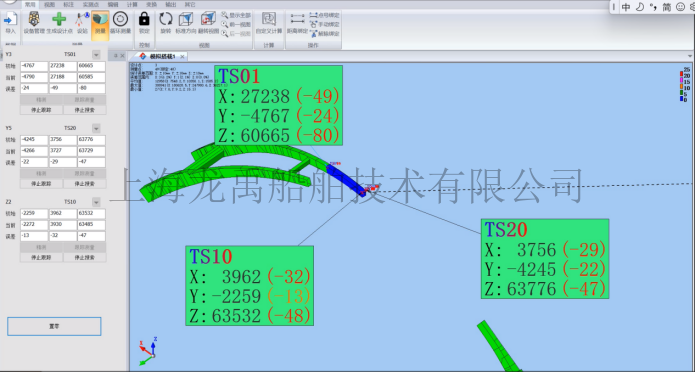Screen dimensions: 695x372
Task: Click the first 初始 field for TS20
Action: (x=34, y=140)
